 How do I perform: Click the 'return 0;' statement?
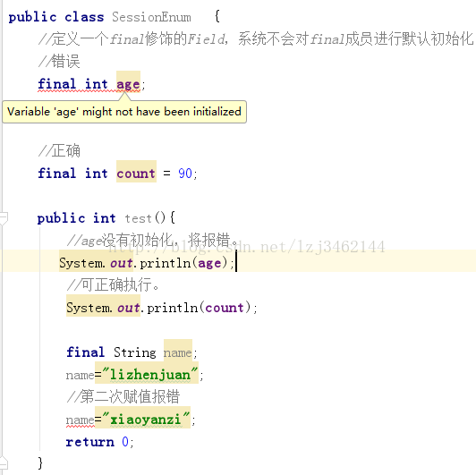(x=99, y=442)
